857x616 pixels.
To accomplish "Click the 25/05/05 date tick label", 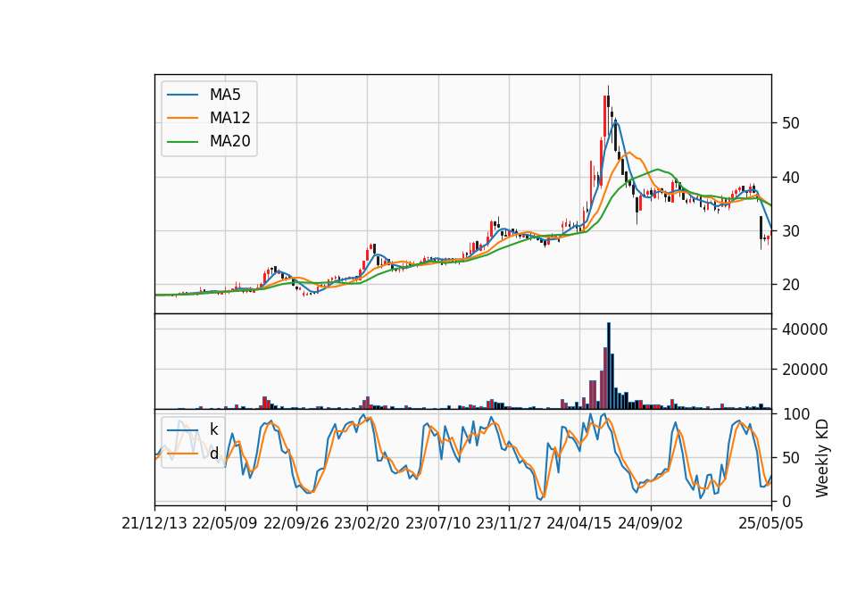I will tap(771, 524).
